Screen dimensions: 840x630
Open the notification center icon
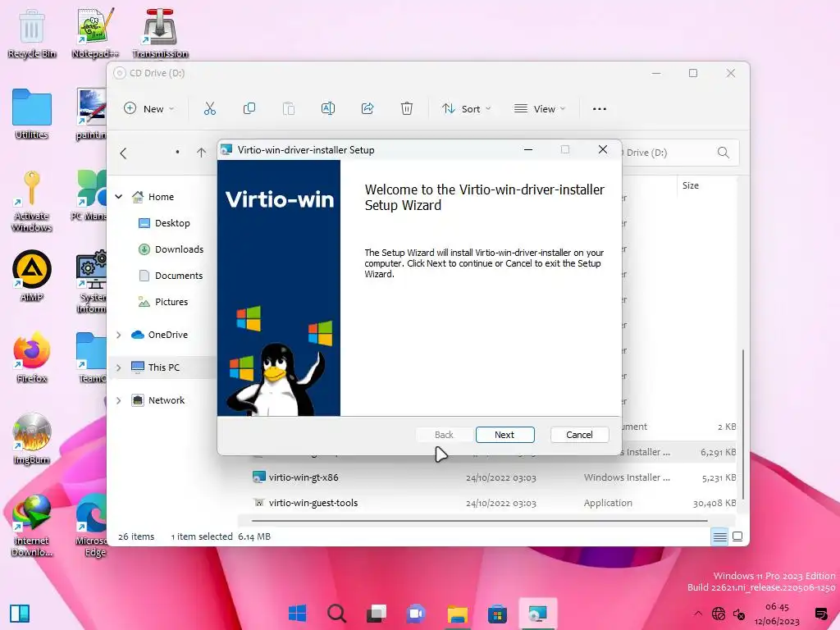[x=820, y=614]
